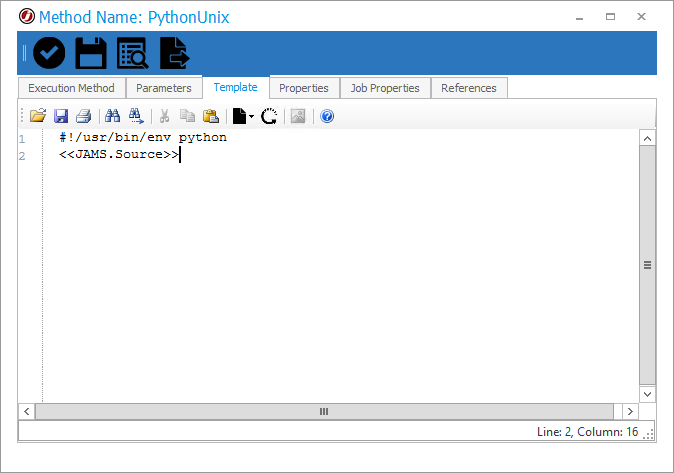Click the export document arrow icon
Image resolution: width=674 pixels, height=473 pixels.
click(x=174, y=53)
